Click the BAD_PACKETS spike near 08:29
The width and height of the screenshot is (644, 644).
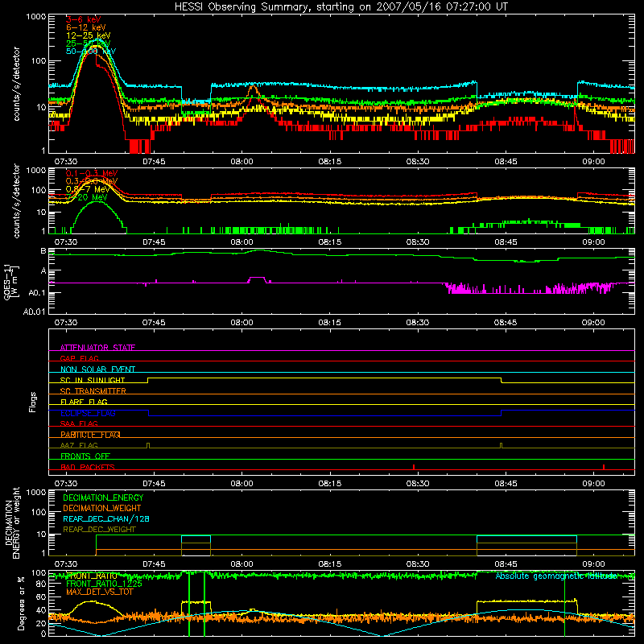(414, 467)
